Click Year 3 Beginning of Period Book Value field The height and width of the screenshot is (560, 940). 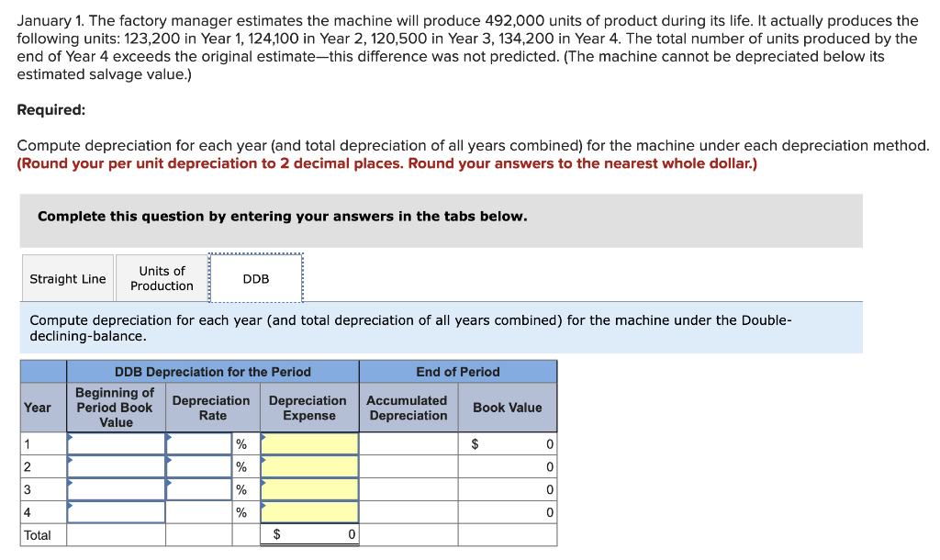click(x=115, y=489)
